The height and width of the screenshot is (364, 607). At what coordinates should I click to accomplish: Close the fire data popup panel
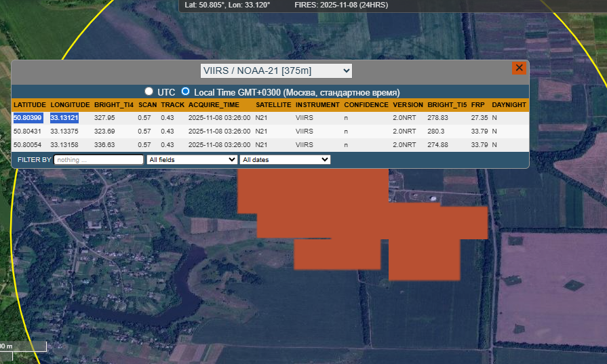click(x=519, y=68)
